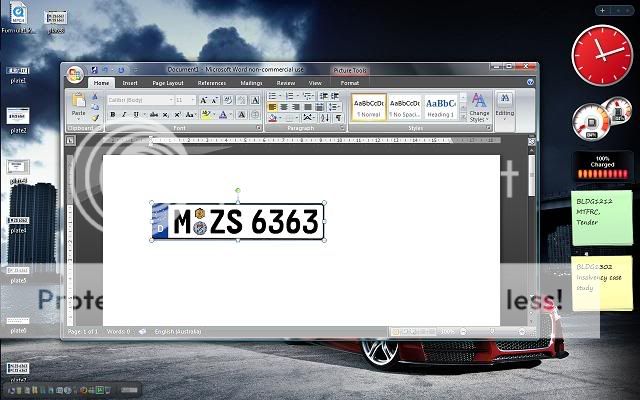The width and height of the screenshot is (640, 400).
Task: Click English (Australia) language in status bar
Action: click(x=179, y=331)
